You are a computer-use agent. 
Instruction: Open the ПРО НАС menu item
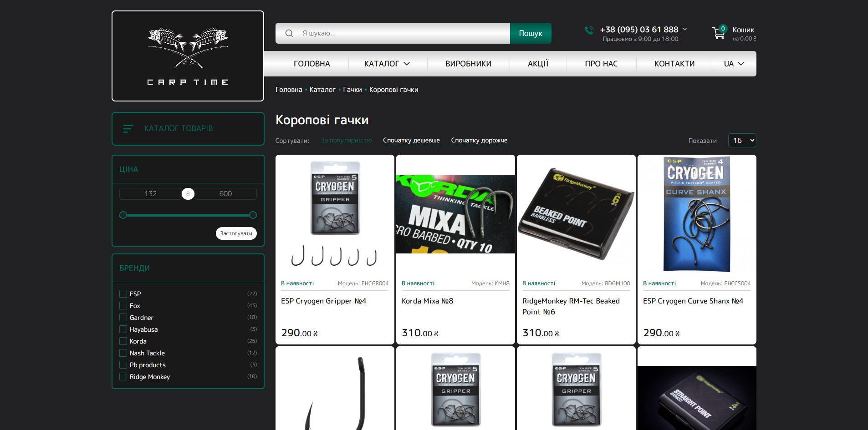tap(601, 64)
